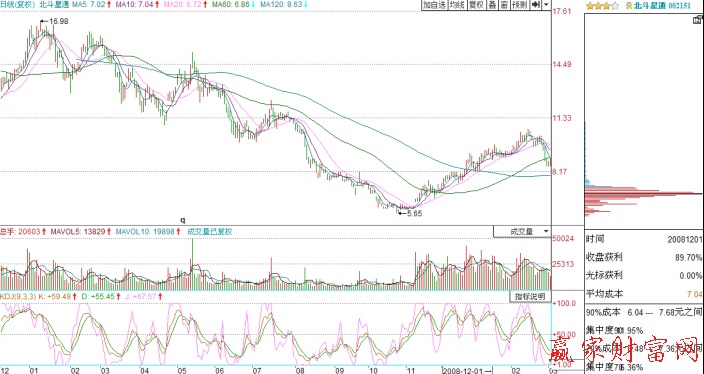Click the small chip-distribution settings icon
The image size is (704, 374).
(x=697, y=19)
